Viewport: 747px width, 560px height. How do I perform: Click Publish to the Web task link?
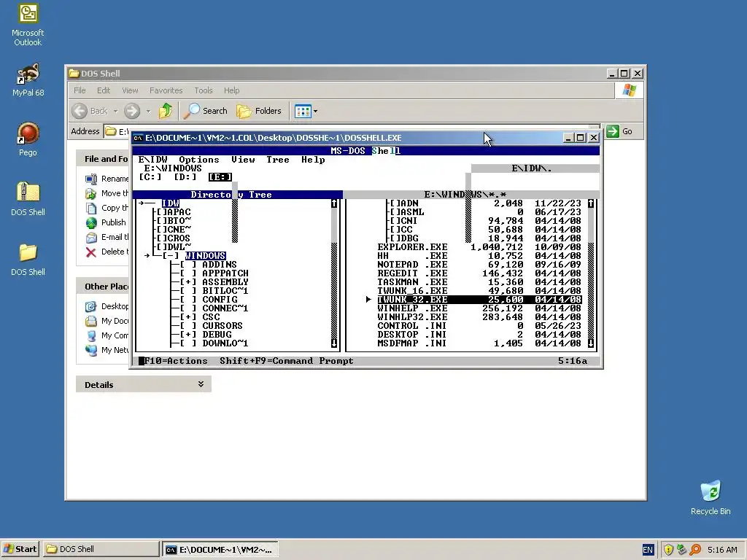click(x=113, y=222)
